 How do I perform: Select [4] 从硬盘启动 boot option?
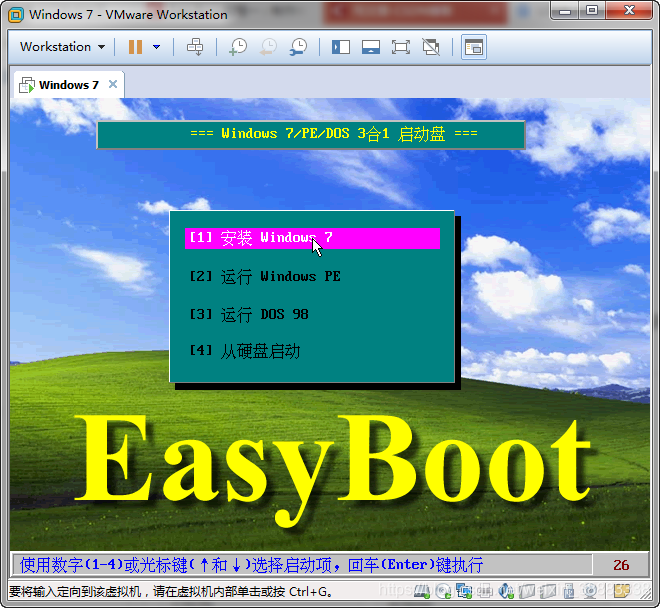[x=245, y=351]
